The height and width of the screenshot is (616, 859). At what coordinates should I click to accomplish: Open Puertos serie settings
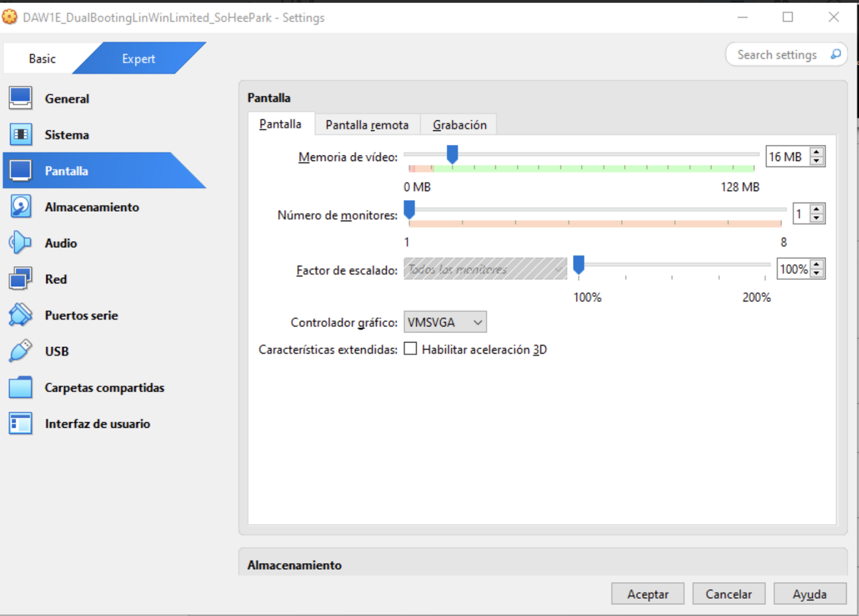[81, 315]
